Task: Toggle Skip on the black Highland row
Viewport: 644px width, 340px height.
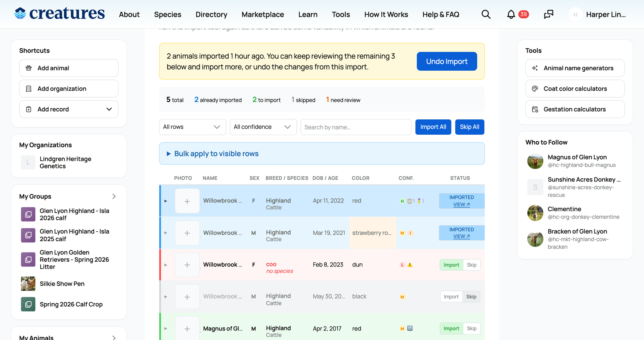Action: tap(471, 296)
